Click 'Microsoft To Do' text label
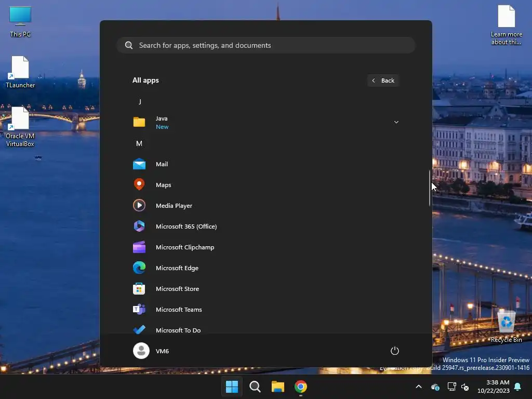The image size is (532, 399). [178, 330]
